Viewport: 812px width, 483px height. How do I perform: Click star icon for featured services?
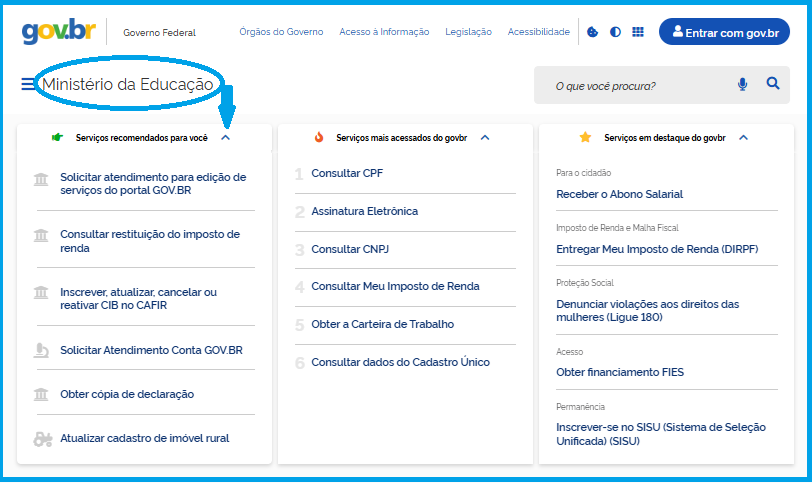click(x=585, y=137)
